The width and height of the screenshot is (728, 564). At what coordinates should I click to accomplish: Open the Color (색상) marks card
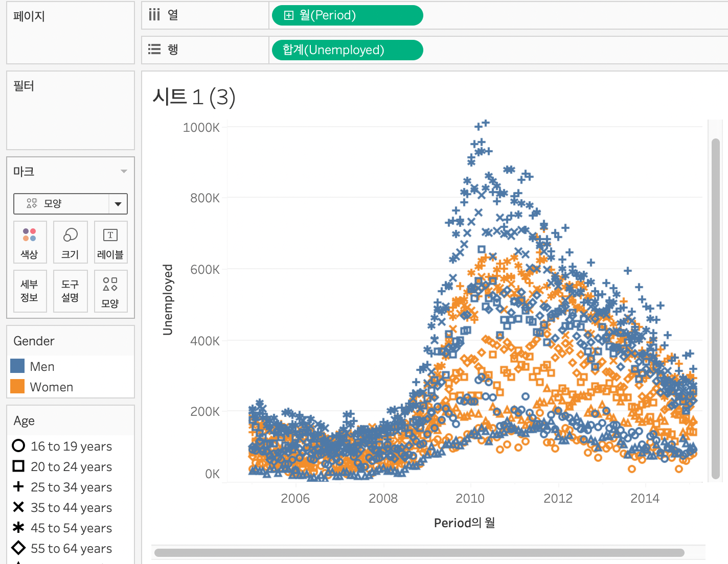point(30,242)
